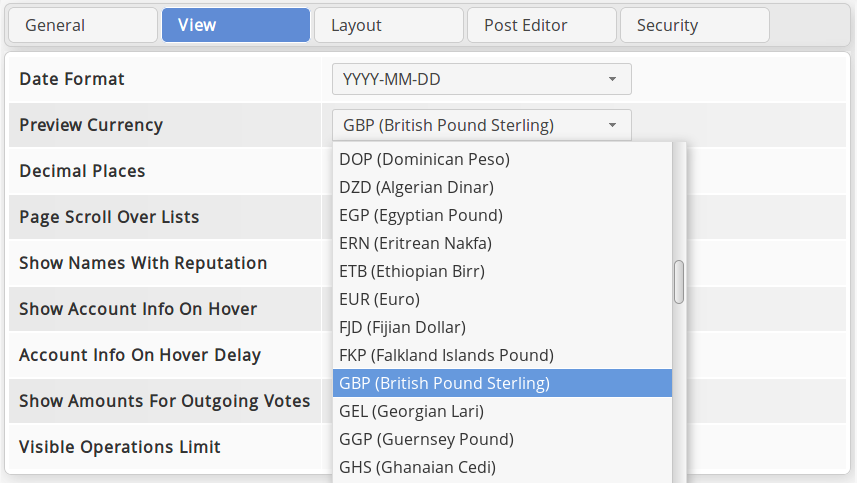857x483 pixels.
Task: Open the Security settings tab
Action: click(x=694, y=25)
